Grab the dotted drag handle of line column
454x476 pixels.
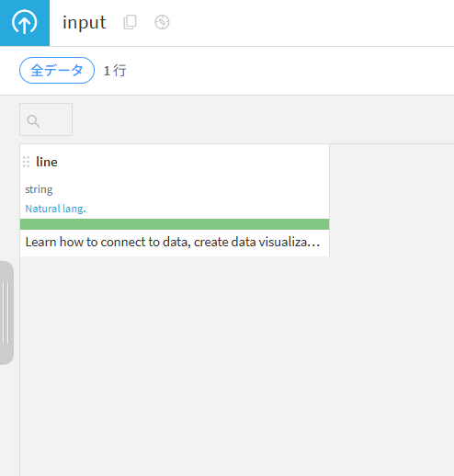(x=26, y=162)
